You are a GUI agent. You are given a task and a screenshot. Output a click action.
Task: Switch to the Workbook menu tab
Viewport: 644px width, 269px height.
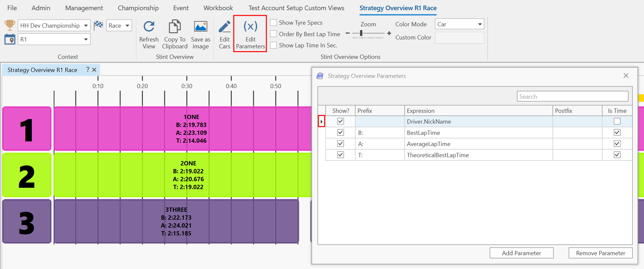tap(218, 8)
